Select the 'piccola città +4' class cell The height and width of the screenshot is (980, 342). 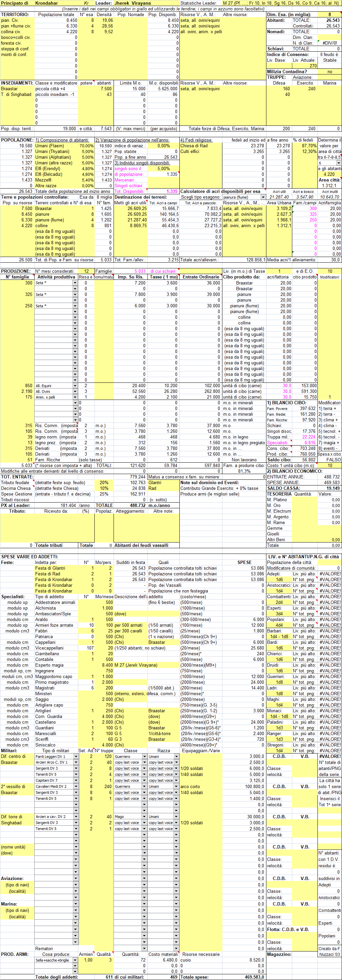pos(56,89)
